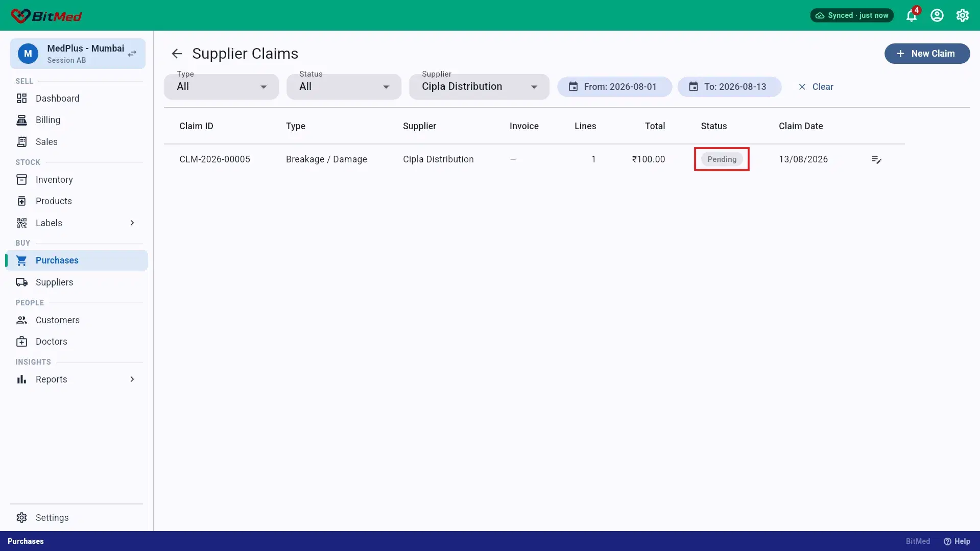
Task: Click the Purchases cart icon
Action: (21, 260)
